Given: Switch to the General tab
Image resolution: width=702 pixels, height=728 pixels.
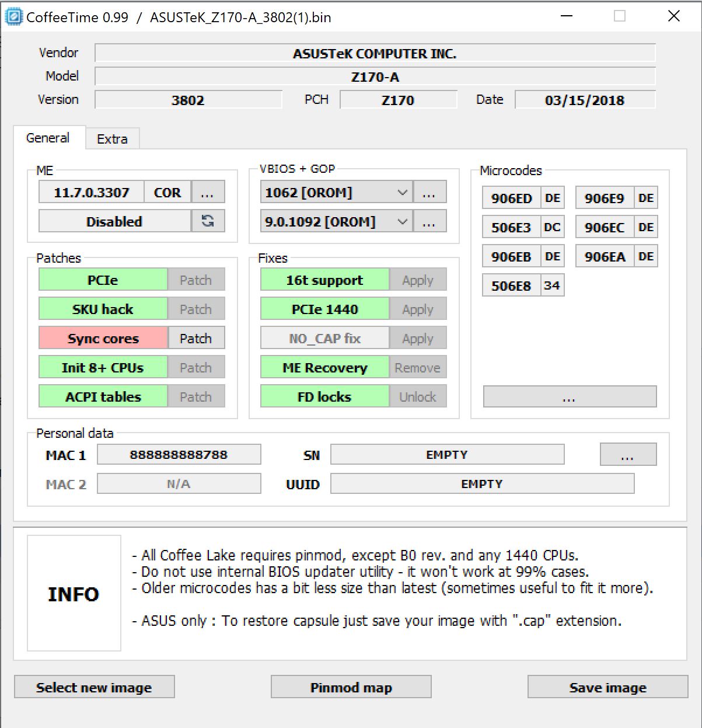Looking at the screenshot, I should (x=48, y=138).
